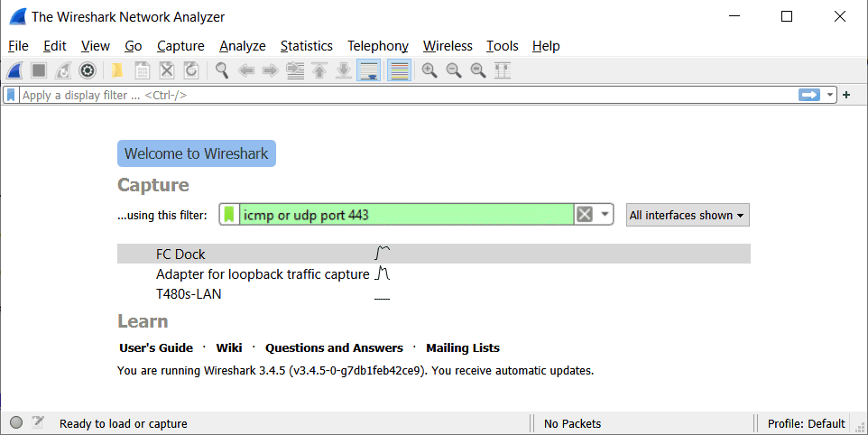Screen dimensions: 868x435
Task: Open capture filter history dropdown arrow
Action: [605, 215]
